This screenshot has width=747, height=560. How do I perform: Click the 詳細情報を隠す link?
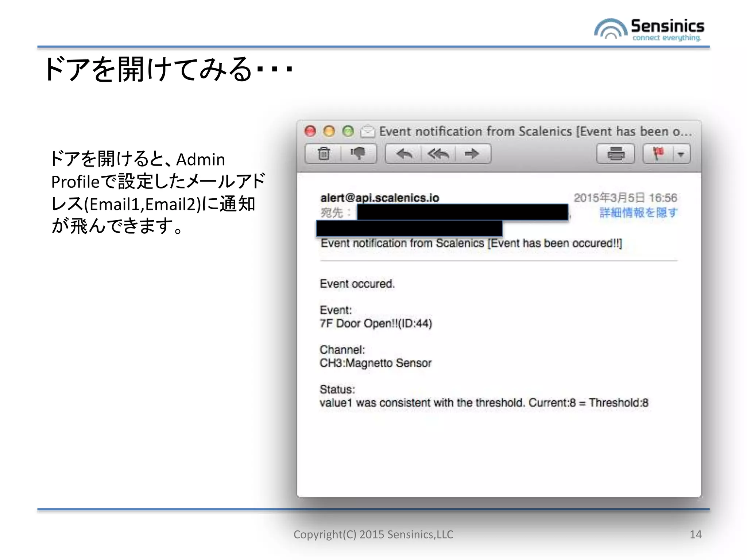pos(638,212)
